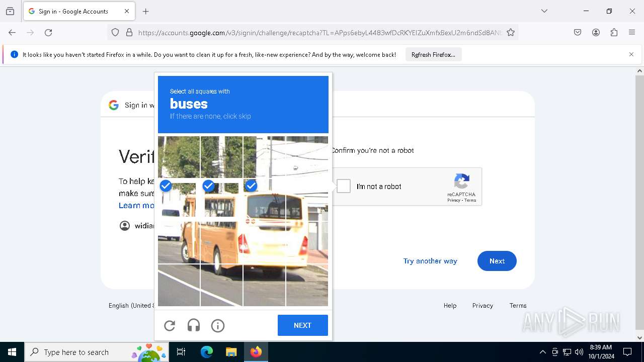
Task: Open captcha help info icon
Action: 218,326
